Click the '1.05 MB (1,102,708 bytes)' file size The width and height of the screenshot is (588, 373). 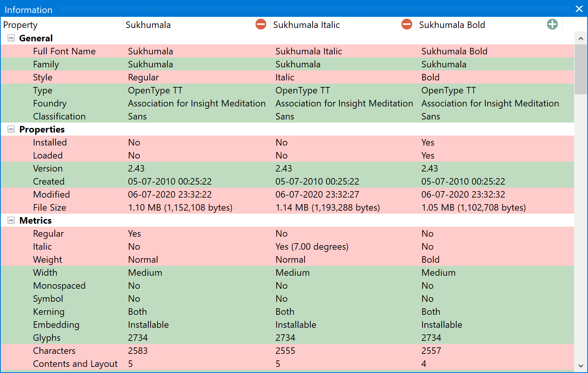point(473,208)
